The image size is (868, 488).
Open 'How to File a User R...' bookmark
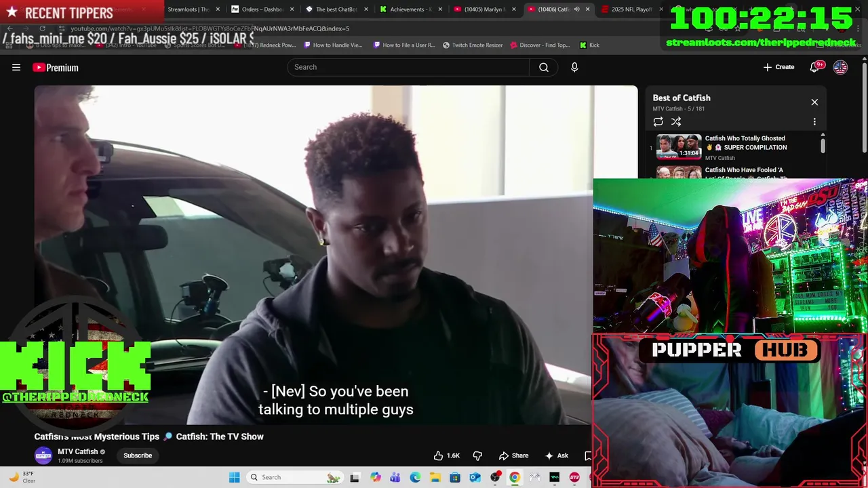404,45
